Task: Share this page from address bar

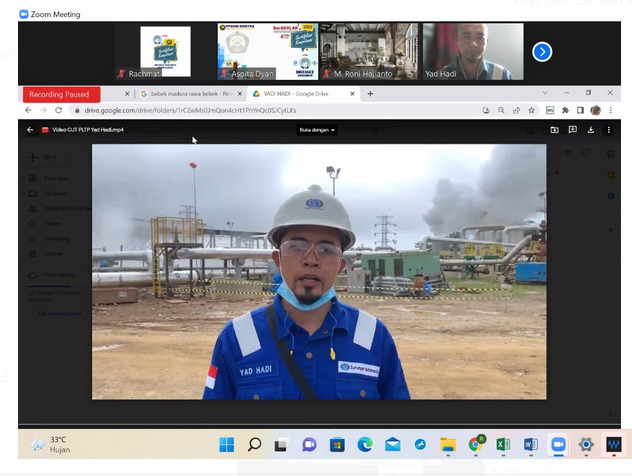Action: pos(516,110)
